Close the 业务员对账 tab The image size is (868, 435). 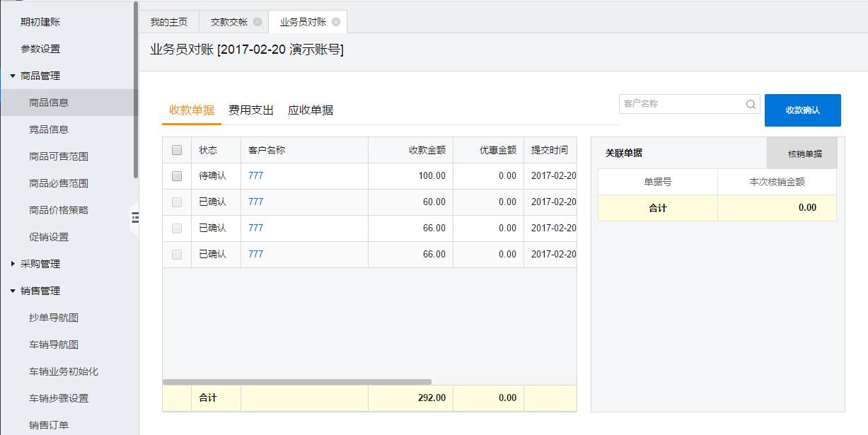336,22
